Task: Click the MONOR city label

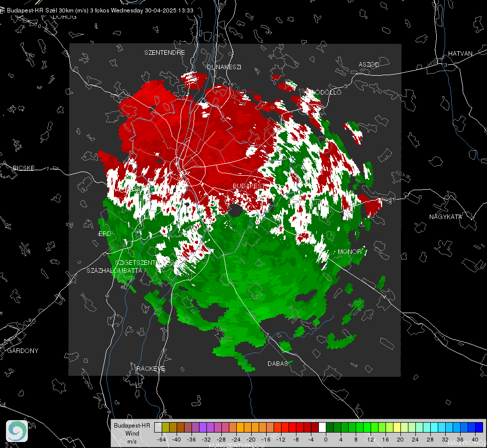Action: point(350,251)
